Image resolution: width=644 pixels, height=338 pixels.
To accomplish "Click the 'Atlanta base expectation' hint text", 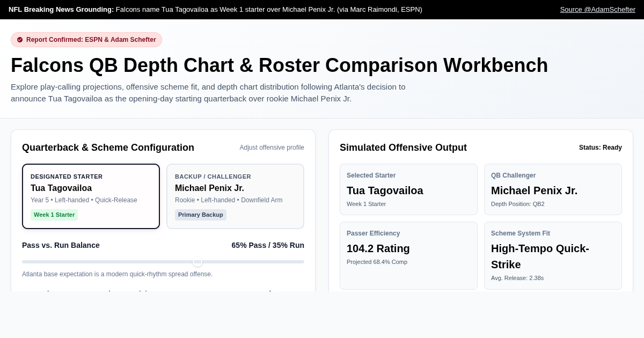I will tap(117, 274).
